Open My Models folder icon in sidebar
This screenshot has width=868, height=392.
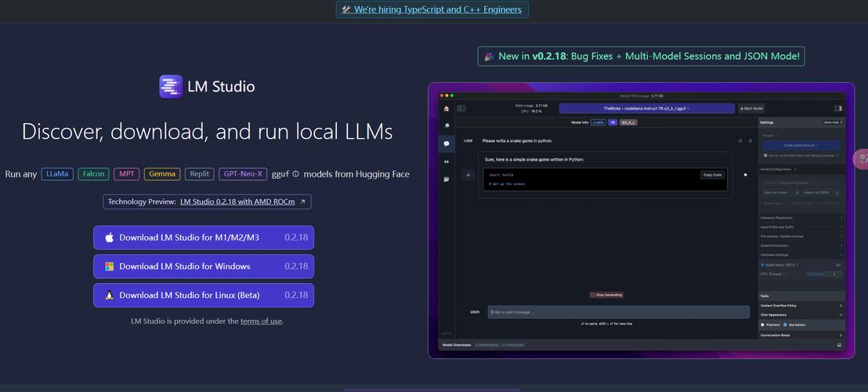(x=447, y=179)
